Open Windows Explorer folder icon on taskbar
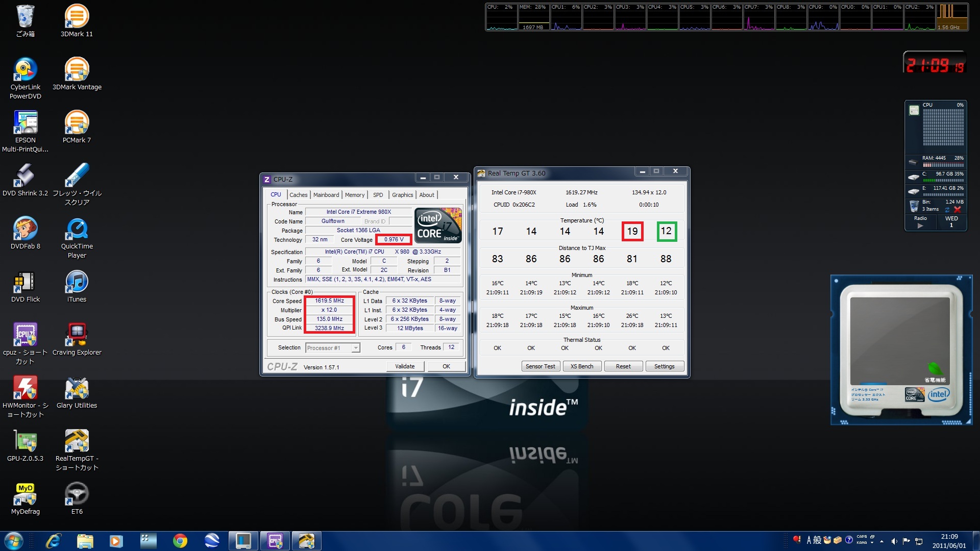This screenshot has height=551, width=980. click(x=85, y=541)
